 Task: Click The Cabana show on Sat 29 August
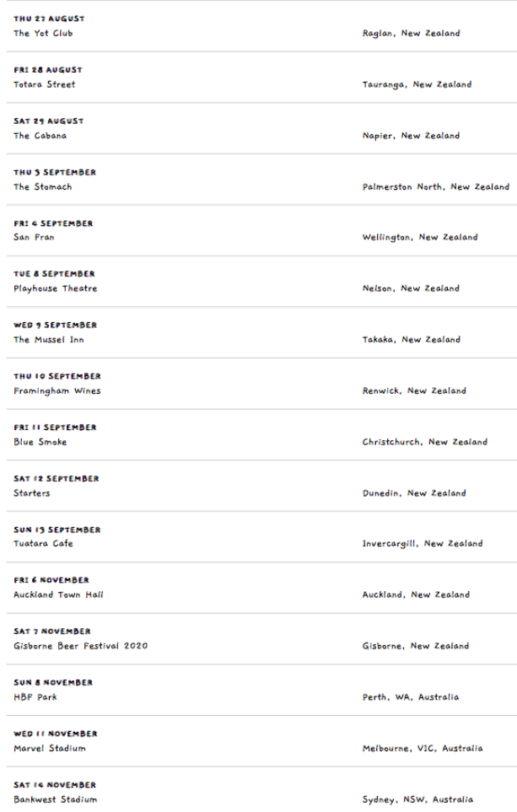coord(40,136)
